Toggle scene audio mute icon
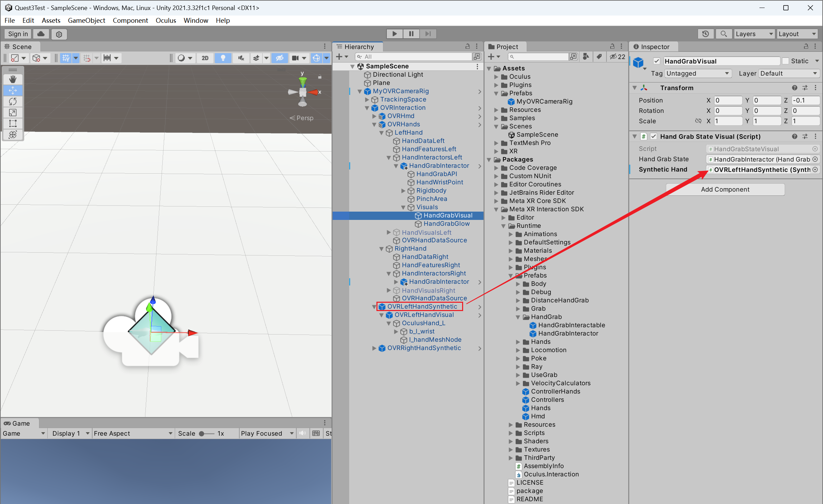Image resolution: width=823 pixels, height=504 pixels. point(241,58)
